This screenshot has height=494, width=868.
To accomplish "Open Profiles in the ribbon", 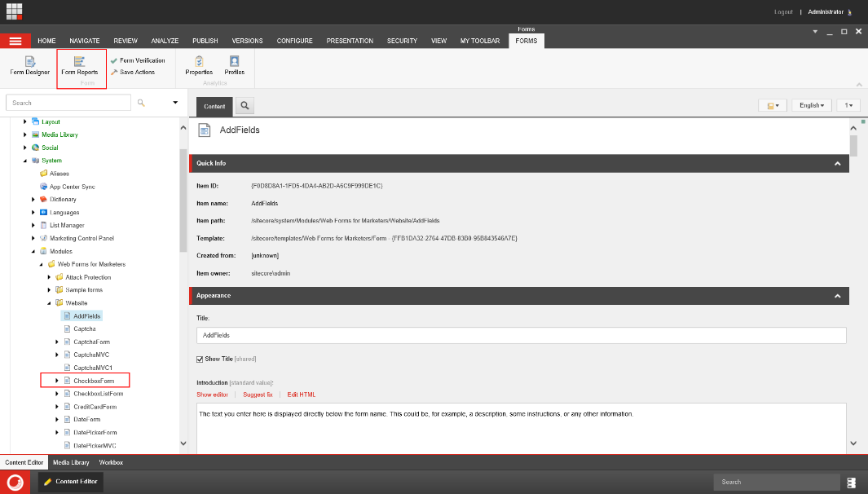I will point(234,65).
